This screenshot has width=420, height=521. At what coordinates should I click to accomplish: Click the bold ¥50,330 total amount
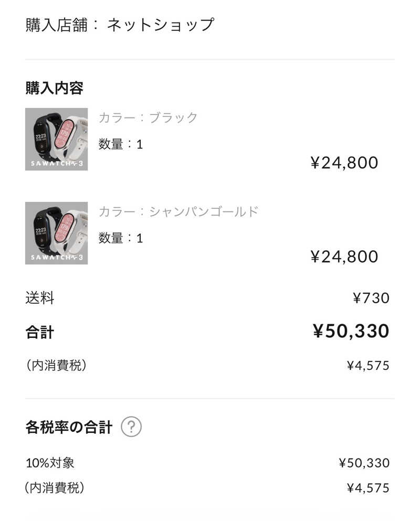click(351, 331)
